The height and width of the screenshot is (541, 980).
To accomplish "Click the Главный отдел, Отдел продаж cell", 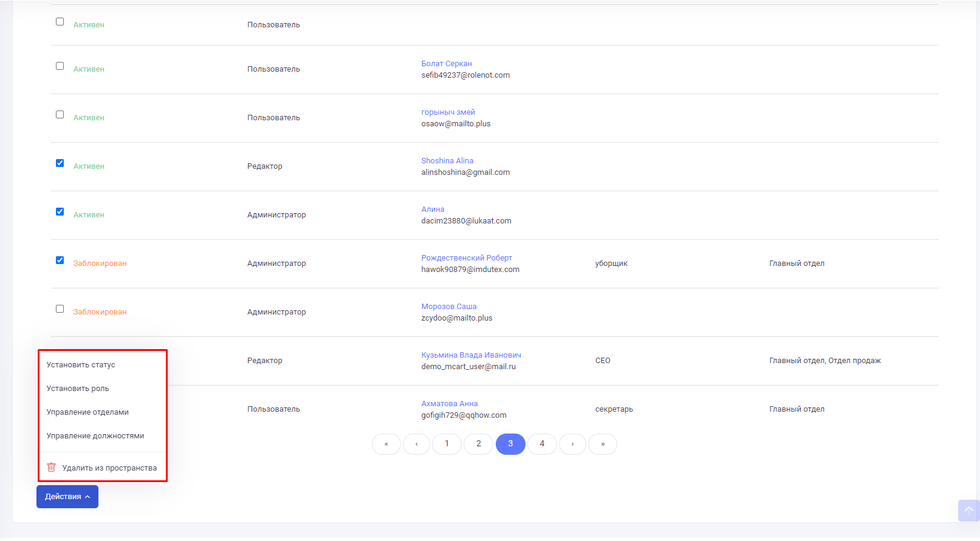I will pos(825,361).
